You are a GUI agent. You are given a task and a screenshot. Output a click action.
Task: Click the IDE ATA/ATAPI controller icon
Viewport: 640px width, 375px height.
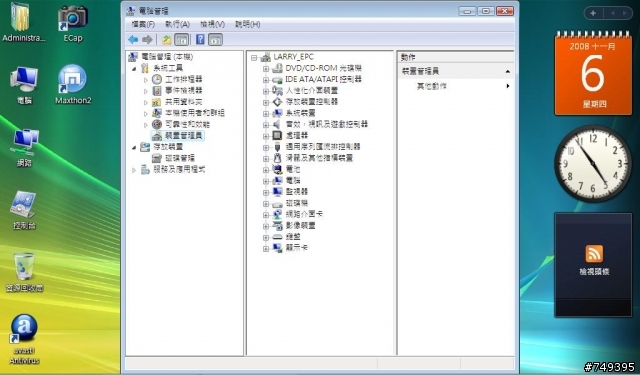(x=277, y=79)
